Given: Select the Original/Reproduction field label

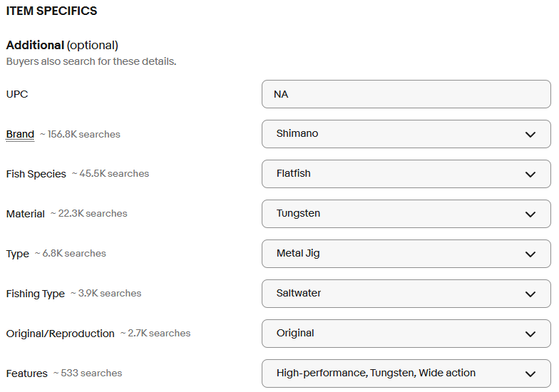Looking at the screenshot, I should pos(60,334).
